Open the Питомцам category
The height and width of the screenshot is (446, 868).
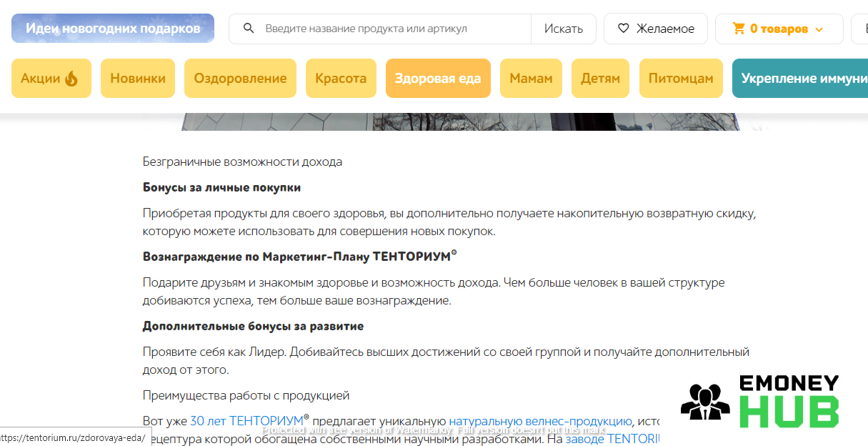coord(681,79)
